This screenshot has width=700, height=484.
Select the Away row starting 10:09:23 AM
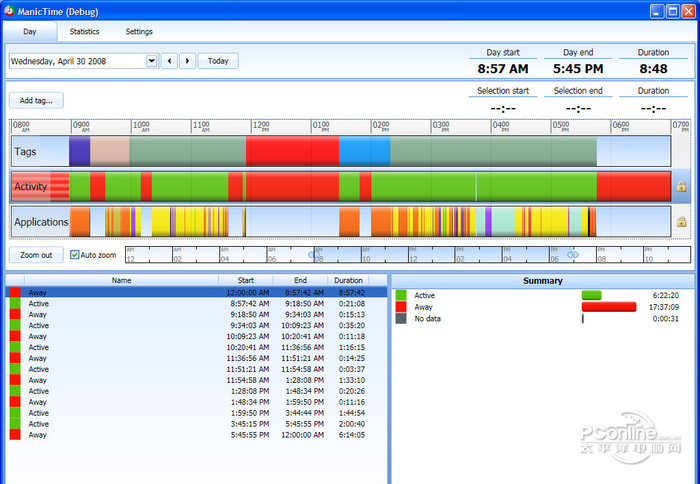(196, 336)
